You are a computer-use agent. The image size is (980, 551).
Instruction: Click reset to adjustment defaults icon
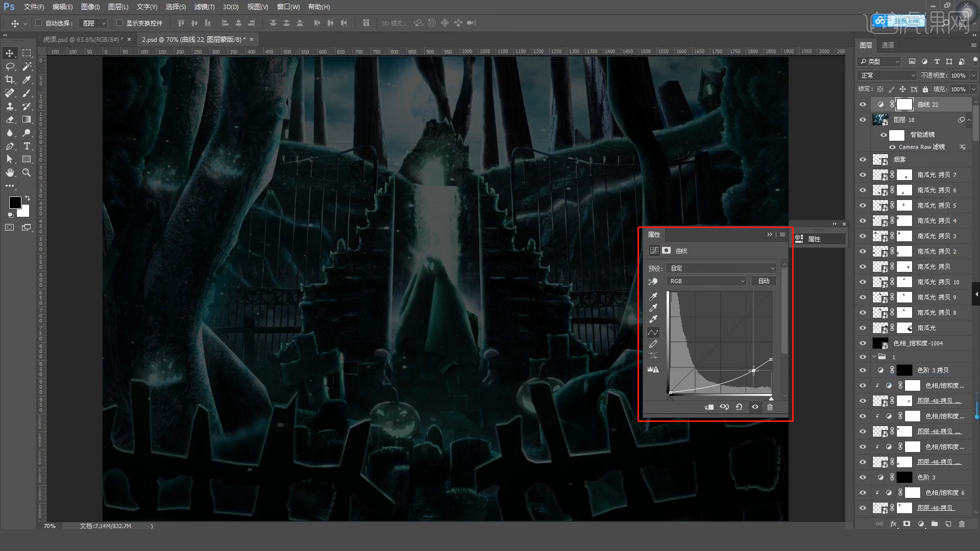pos(739,407)
